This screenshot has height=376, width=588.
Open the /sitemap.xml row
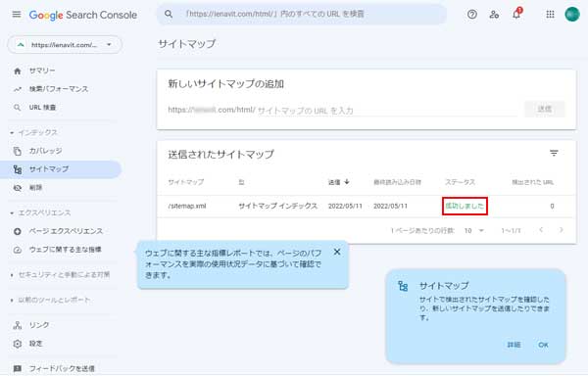367,206
